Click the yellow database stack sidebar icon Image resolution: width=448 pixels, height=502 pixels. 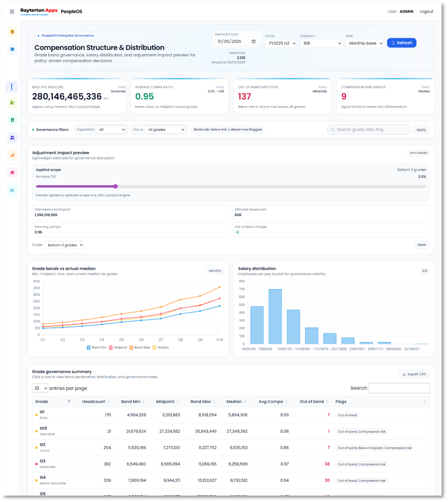pyautogui.click(x=12, y=32)
